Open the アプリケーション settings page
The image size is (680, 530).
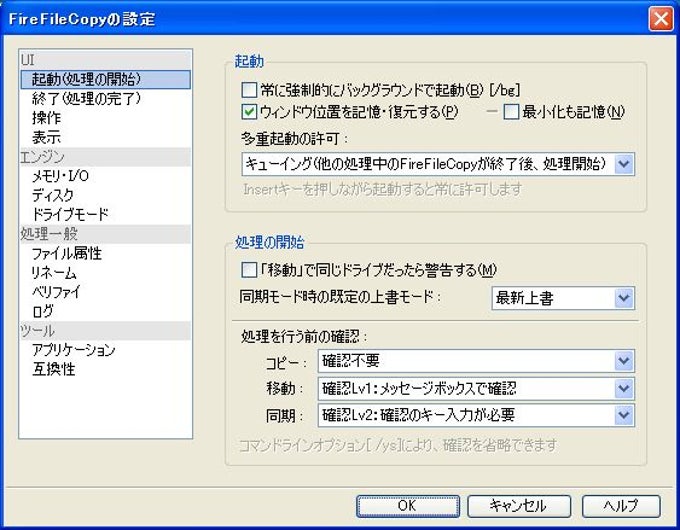pos(105,350)
